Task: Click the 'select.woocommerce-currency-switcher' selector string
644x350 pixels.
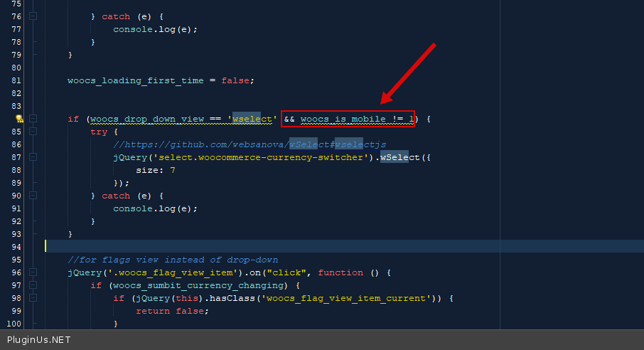Action: (261, 157)
